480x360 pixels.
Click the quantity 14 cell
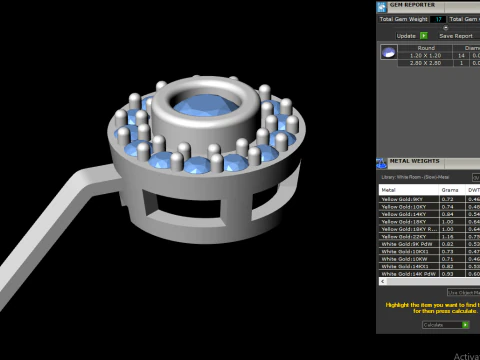(461, 56)
